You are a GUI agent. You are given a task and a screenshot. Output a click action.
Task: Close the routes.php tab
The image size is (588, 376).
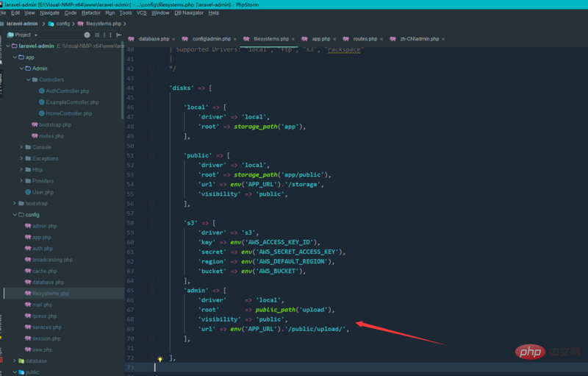pos(381,40)
